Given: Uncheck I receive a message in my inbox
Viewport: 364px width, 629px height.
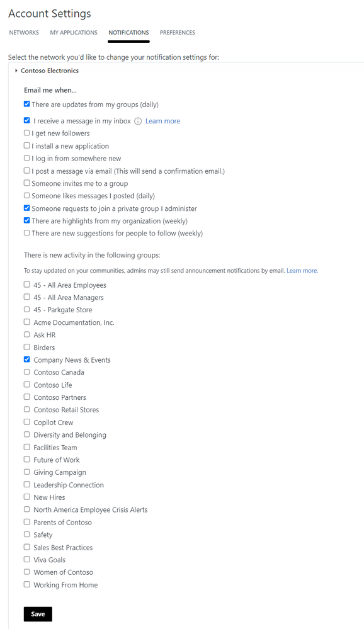Looking at the screenshot, I should [x=26, y=120].
